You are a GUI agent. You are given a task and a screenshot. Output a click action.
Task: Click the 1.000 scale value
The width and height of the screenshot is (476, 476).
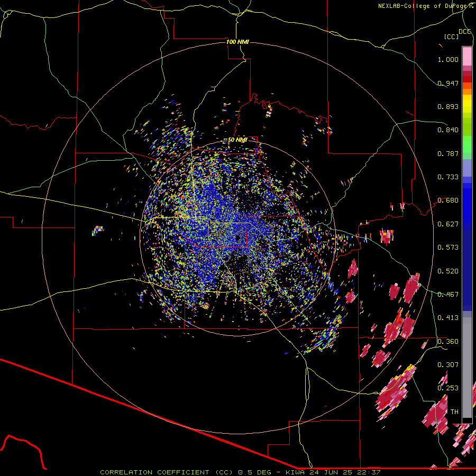(x=448, y=59)
